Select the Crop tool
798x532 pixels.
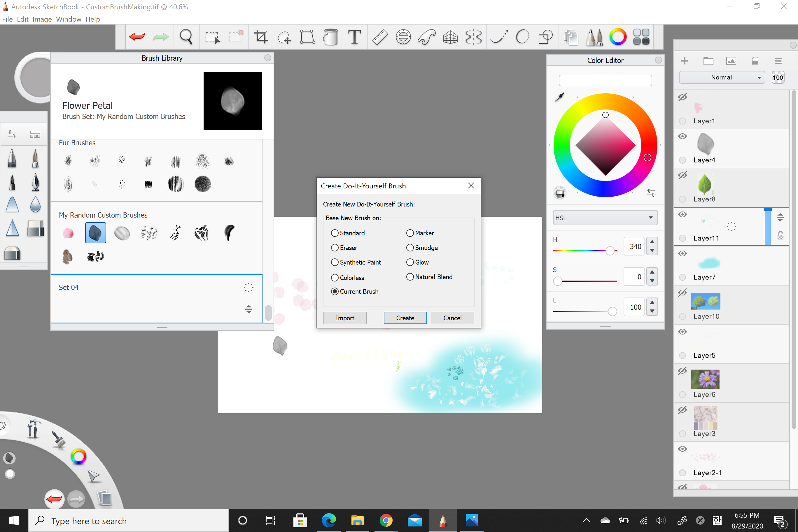261,36
